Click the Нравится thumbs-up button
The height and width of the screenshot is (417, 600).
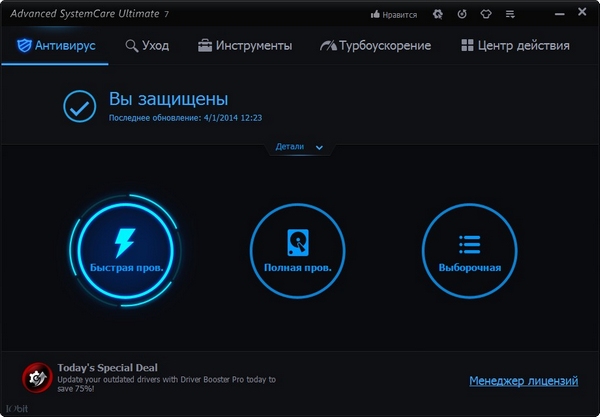(x=395, y=15)
